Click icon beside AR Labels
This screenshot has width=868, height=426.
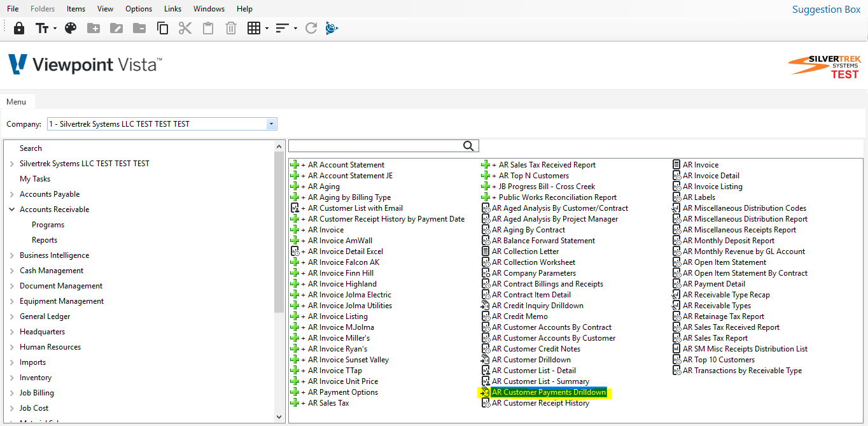pos(677,197)
